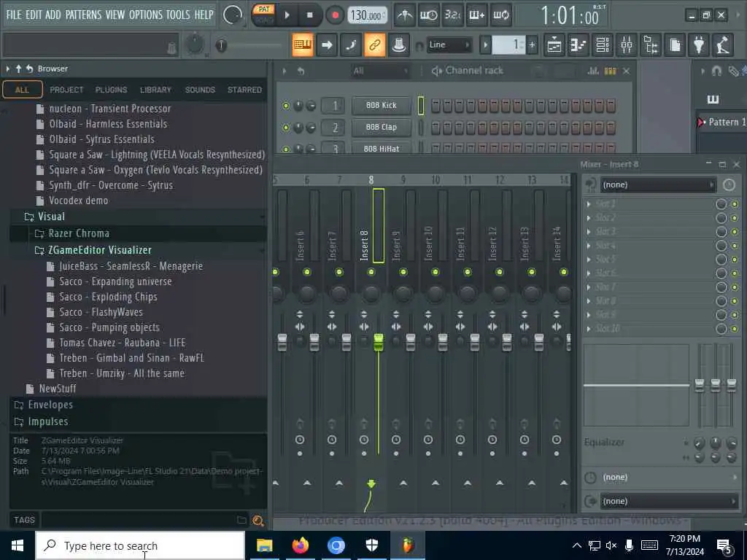Toggle the overdub recording icon
This screenshot has height=560, width=747.
pyautogui.click(x=477, y=15)
